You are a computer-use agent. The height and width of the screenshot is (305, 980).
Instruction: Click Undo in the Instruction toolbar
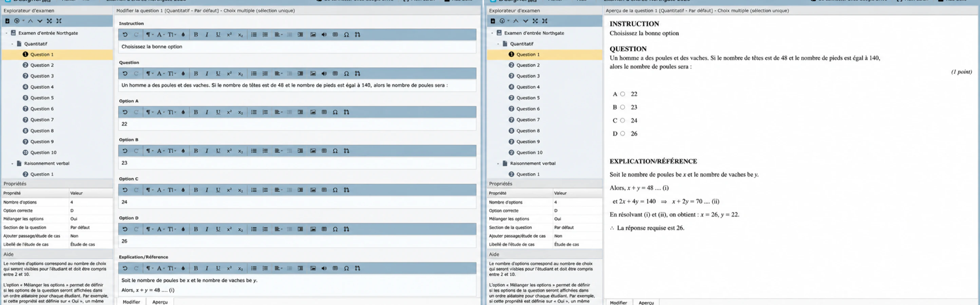[125, 35]
